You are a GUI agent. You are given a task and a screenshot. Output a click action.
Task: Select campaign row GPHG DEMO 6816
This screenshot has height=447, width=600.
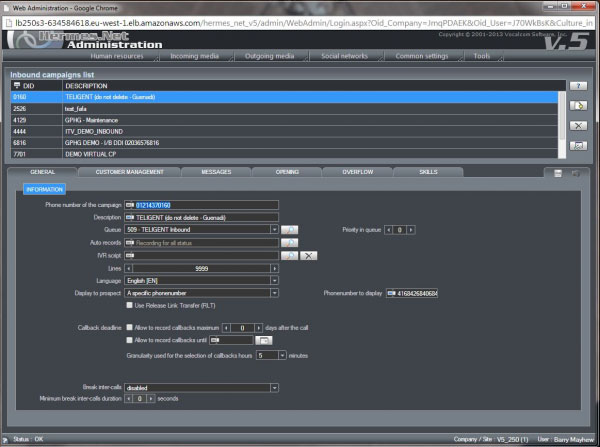point(284,143)
